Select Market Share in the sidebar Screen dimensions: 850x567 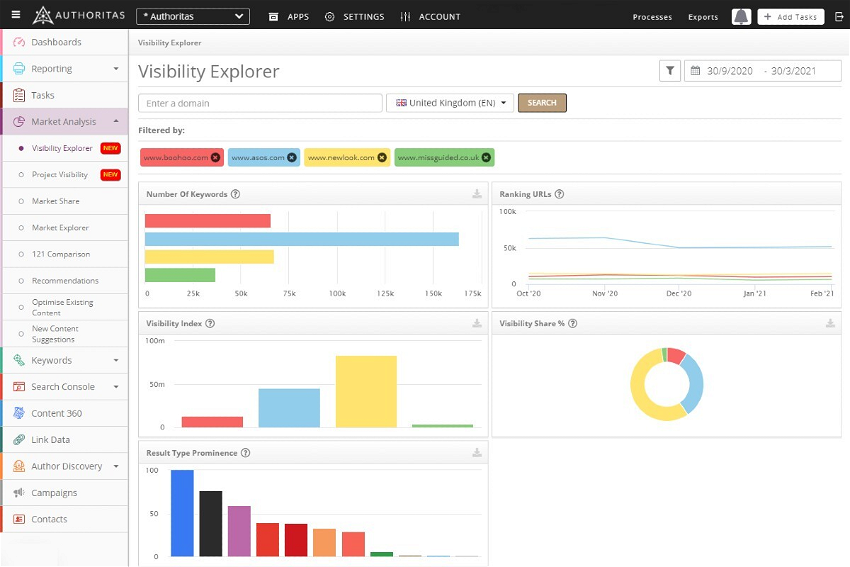[55, 201]
